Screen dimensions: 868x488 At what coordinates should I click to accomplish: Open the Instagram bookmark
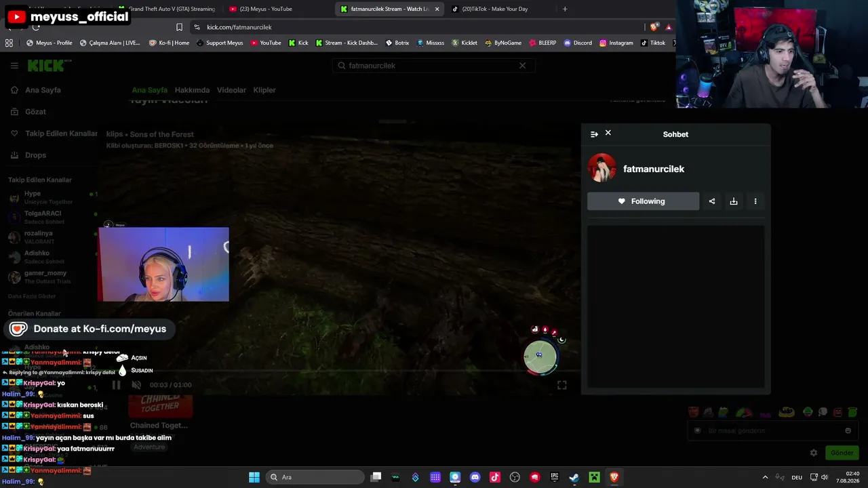[x=616, y=43]
